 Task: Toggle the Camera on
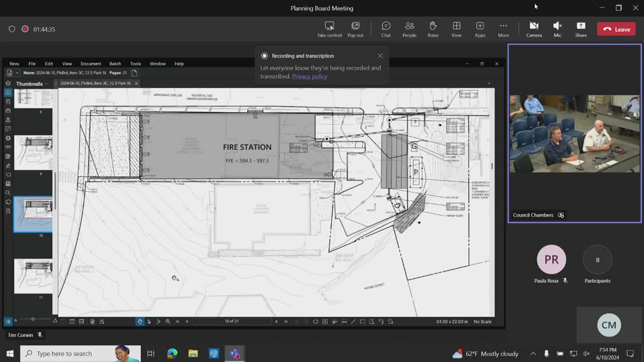(534, 29)
